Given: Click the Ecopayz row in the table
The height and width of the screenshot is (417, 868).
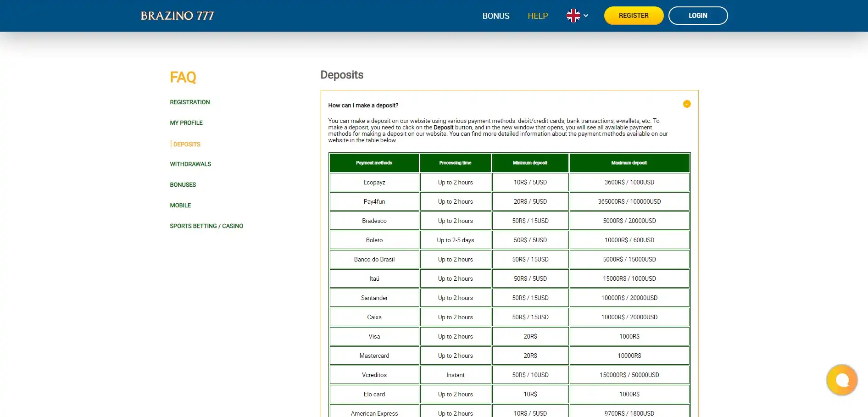Looking at the screenshot, I should click(374, 182).
